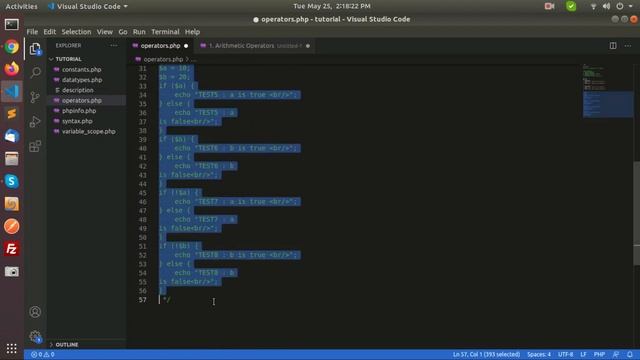The image size is (640, 360).
Task: Switch to the Arithmetic Operators untitled tab
Action: tap(255, 46)
